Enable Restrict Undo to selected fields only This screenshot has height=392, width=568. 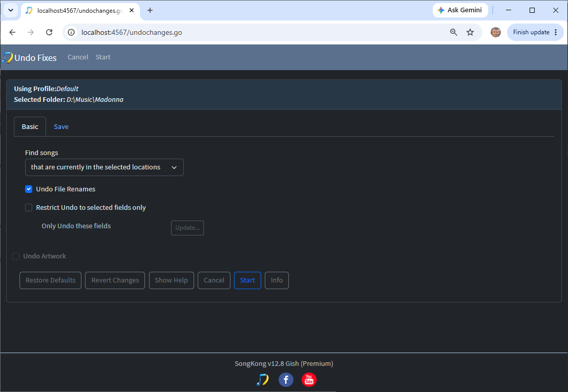pyautogui.click(x=29, y=207)
